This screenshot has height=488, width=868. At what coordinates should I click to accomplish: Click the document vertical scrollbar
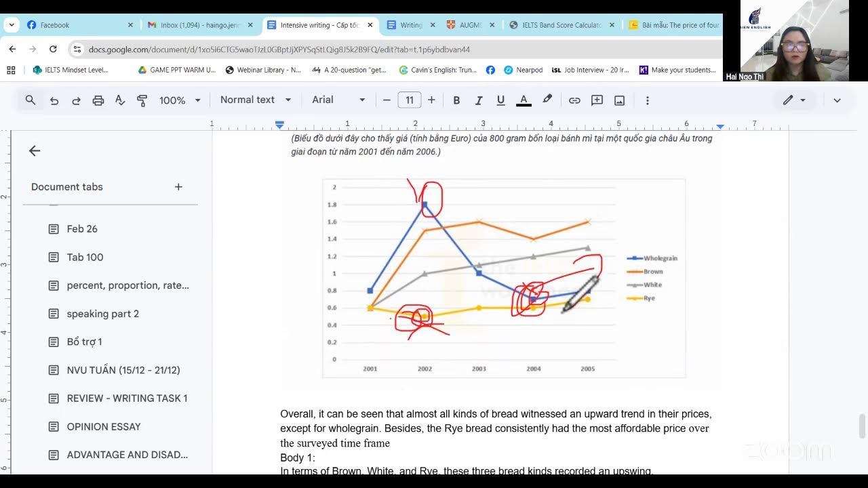[863, 426]
